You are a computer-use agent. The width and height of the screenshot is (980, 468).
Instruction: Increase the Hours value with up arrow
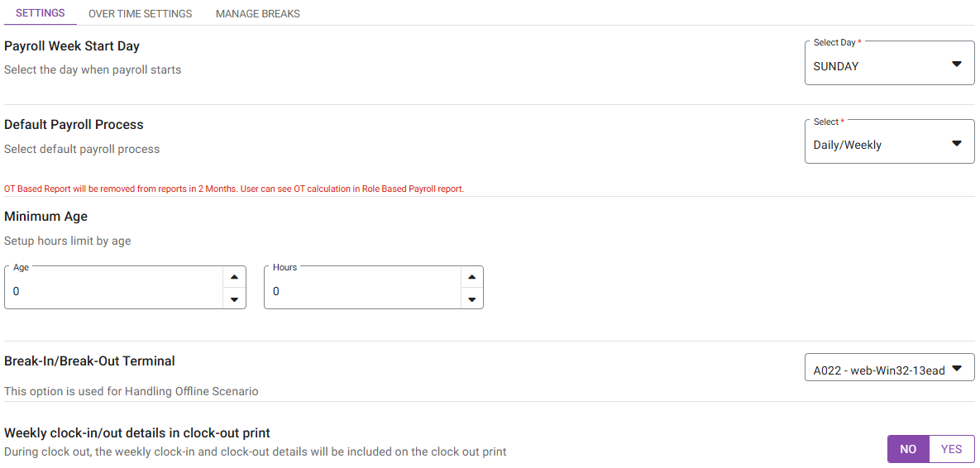coord(471,278)
